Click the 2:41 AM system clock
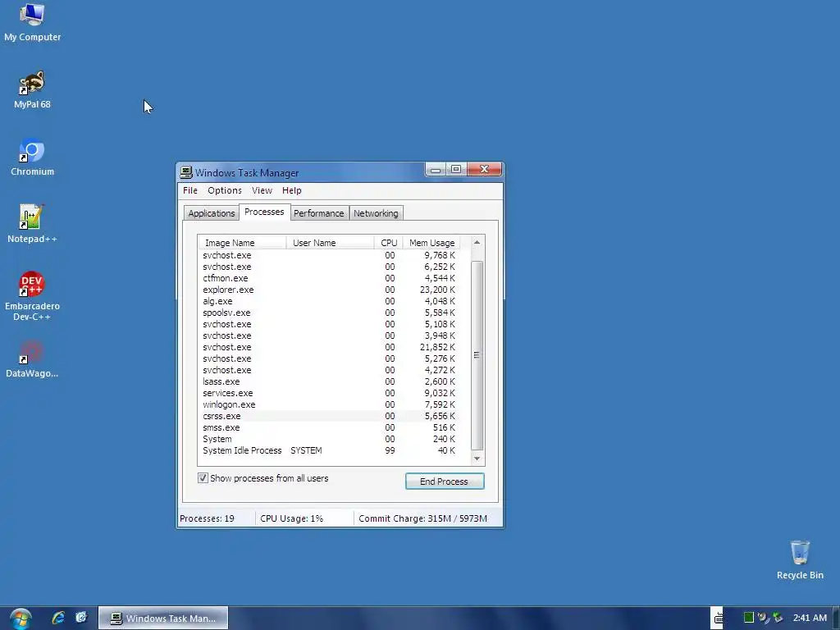Image resolution: width=840 pixels, height=630 pixels. pyautogui.click(x=810, y=618)
